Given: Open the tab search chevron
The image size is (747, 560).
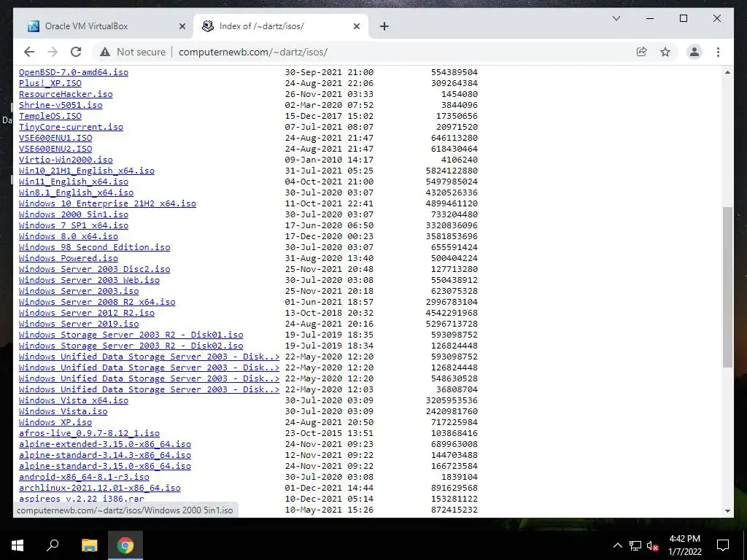Looking at the screenshot, I should click(x=616, y=18).
